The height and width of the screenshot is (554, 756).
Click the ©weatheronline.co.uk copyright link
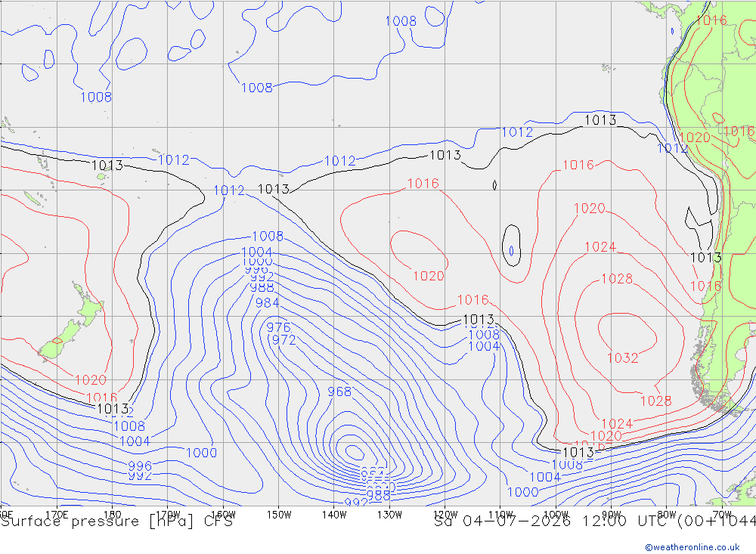(692, 547)
